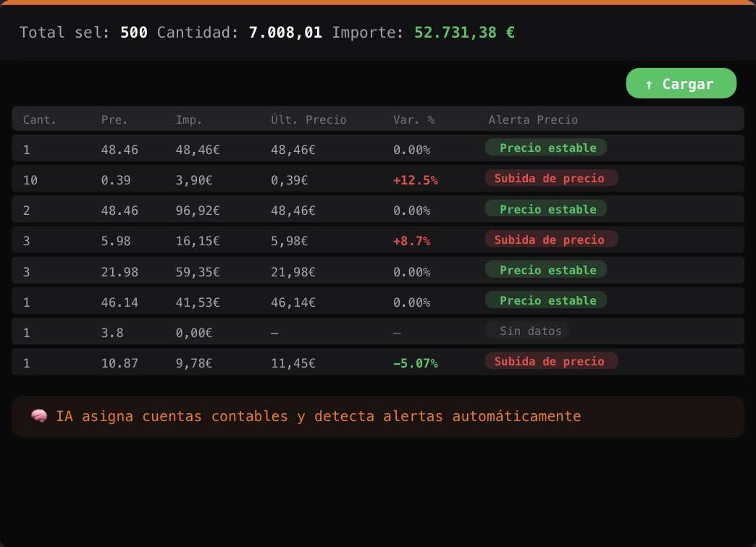
Task: Select the last price cell 5,98€
Action: click(289, 241)
